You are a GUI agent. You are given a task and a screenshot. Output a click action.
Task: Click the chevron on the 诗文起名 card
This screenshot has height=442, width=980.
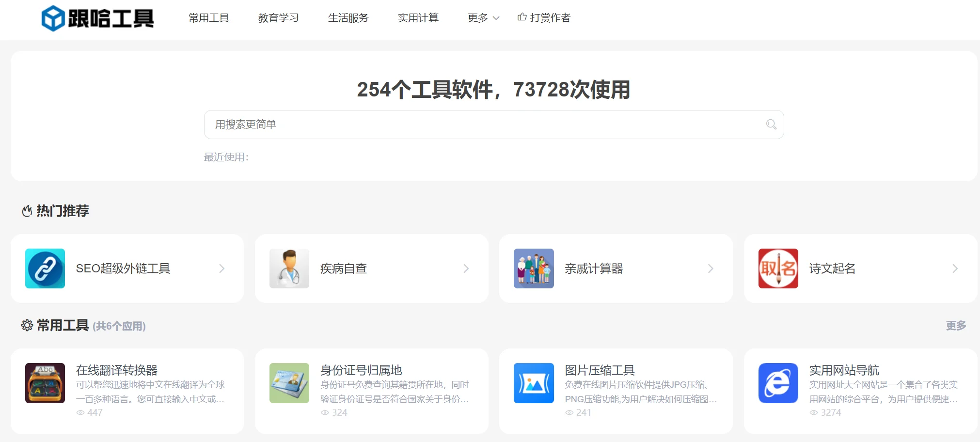955,268
